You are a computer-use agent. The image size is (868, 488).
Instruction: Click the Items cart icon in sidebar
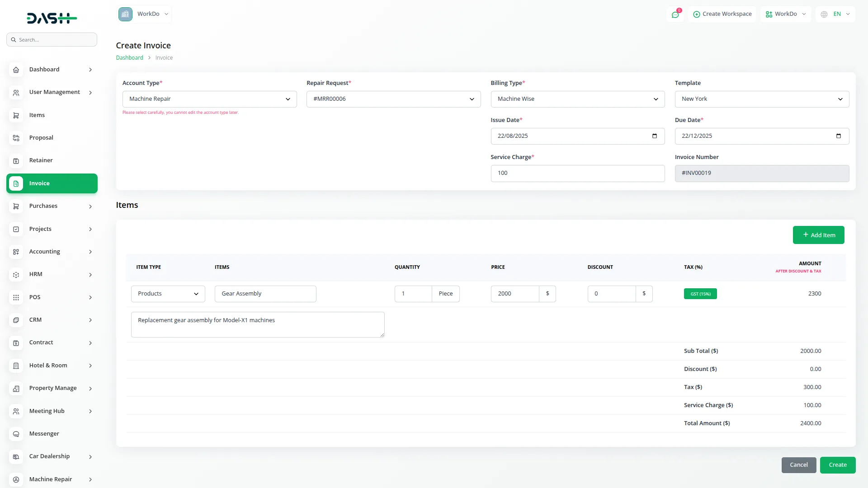click(x=16, y=115)
